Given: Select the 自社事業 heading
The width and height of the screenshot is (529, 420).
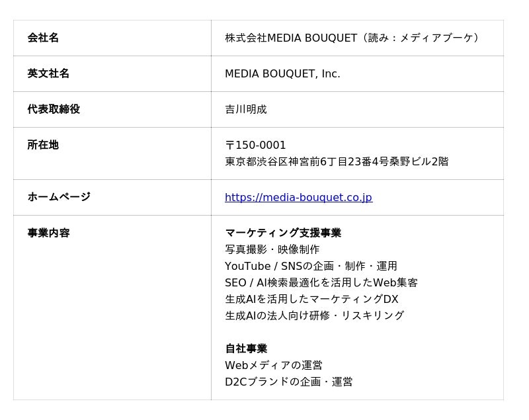Looking at the screenshot, I should [x=246, y=349].
